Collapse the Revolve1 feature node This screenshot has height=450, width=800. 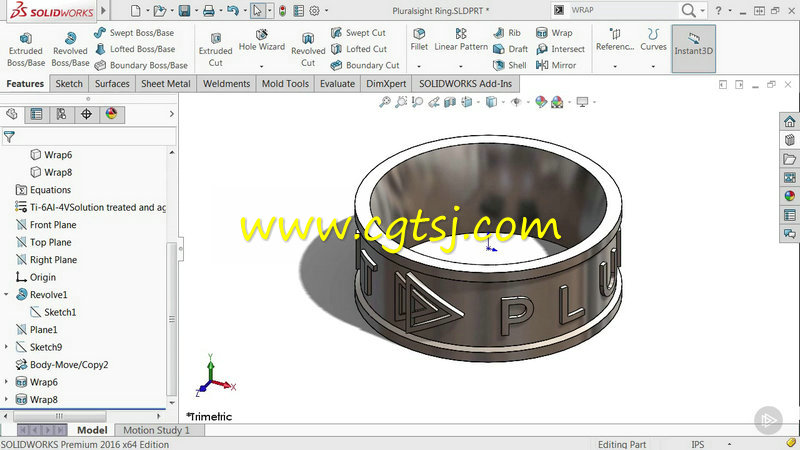coord(6,294)
